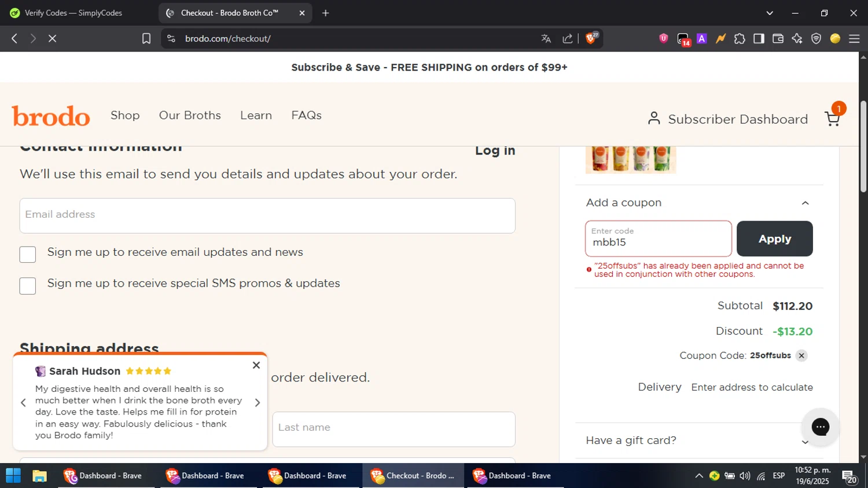Click the translate page icon
This screenshot has height=488, width=868.
point(546,38)
